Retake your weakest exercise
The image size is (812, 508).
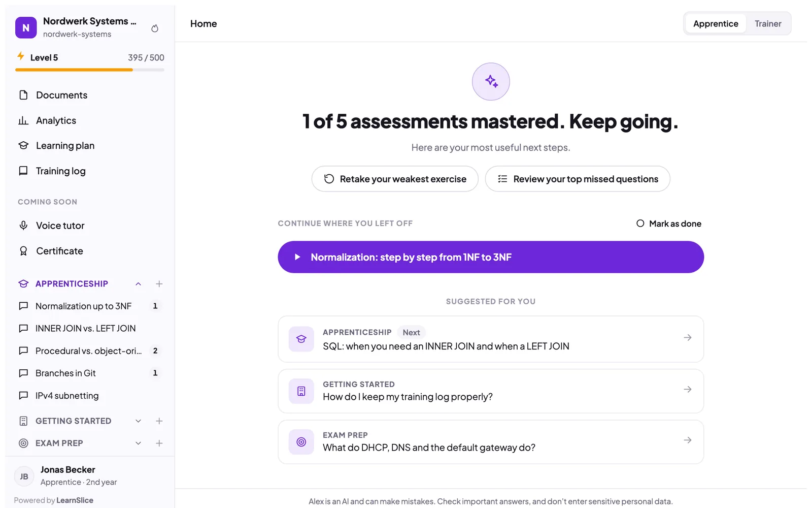point(395,179)
